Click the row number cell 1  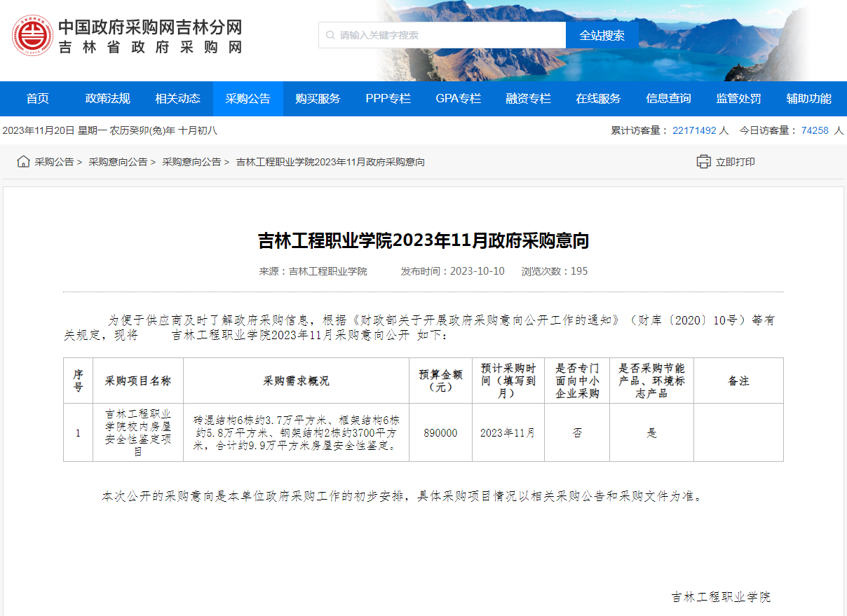click(x=78, y=432)
